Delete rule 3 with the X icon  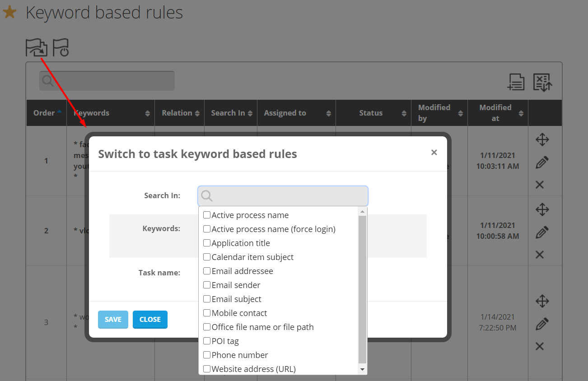tap(539, 346)
